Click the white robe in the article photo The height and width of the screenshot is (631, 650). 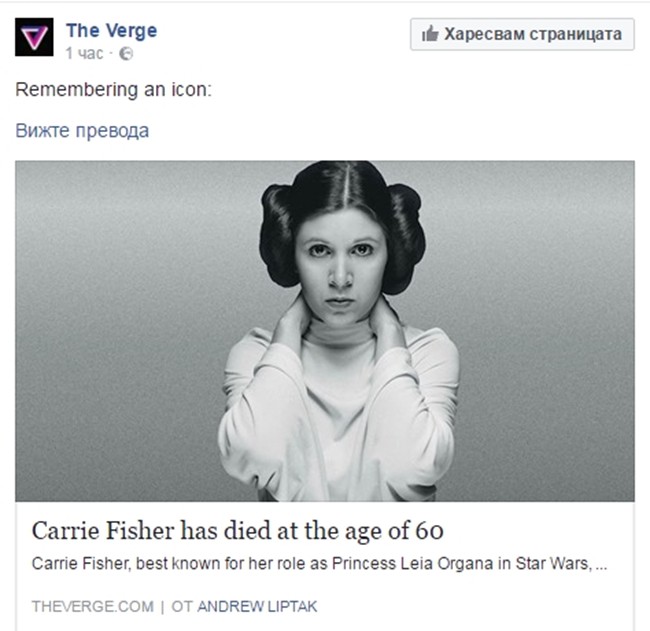click(x=338, y=415)
